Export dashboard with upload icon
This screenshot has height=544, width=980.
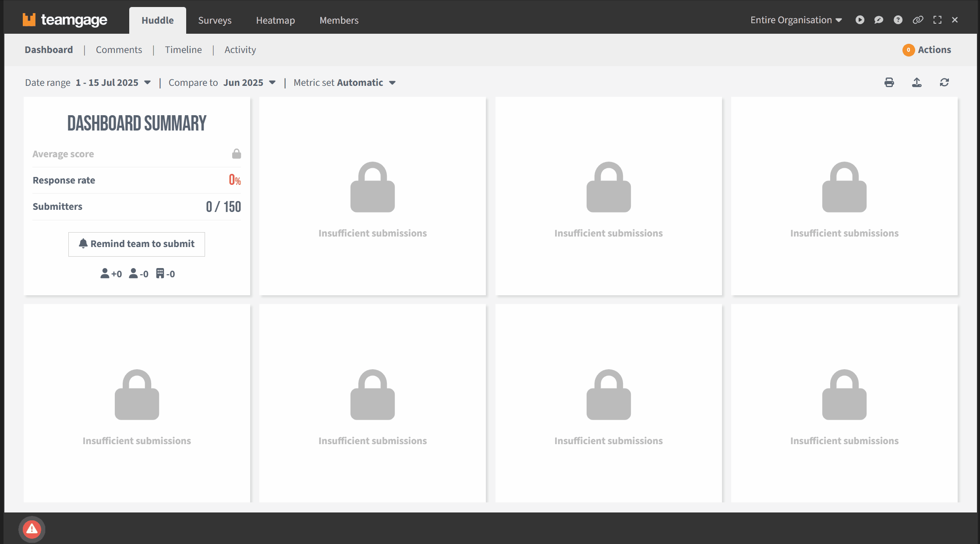tap(916, 82)
